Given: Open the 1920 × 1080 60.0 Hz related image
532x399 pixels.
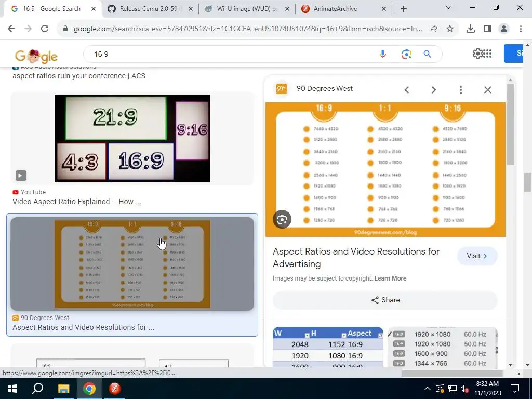Looking at the screenshot, I should [443, 348].
